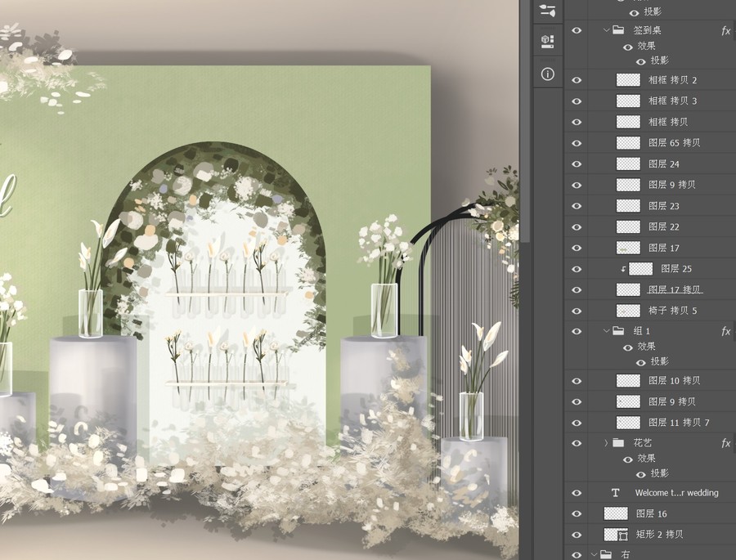Select the layer named 图层 23
Screen dimensions: 736x560
(x=664, y=205)
